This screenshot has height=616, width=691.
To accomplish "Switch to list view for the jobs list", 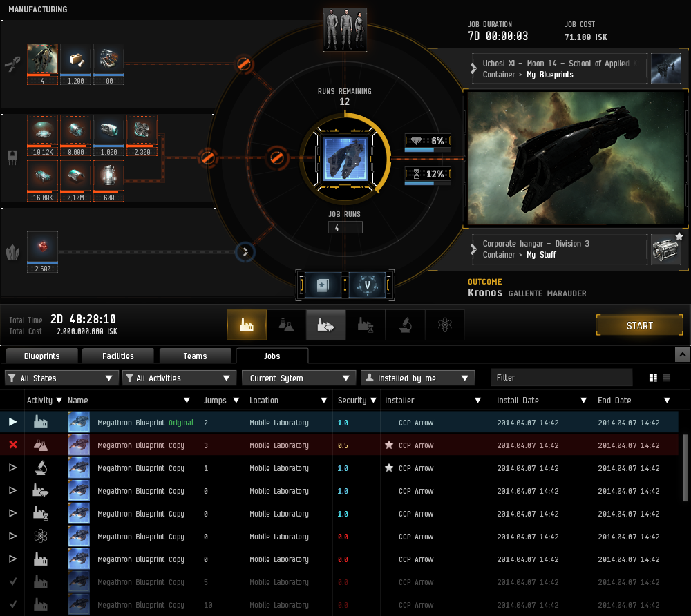I will pos(667,378).
